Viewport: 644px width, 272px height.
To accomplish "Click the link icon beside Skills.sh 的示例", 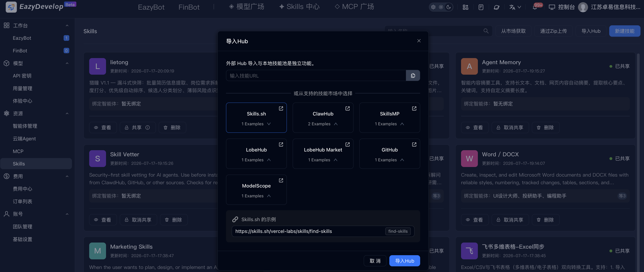I will tap(235, 219).
